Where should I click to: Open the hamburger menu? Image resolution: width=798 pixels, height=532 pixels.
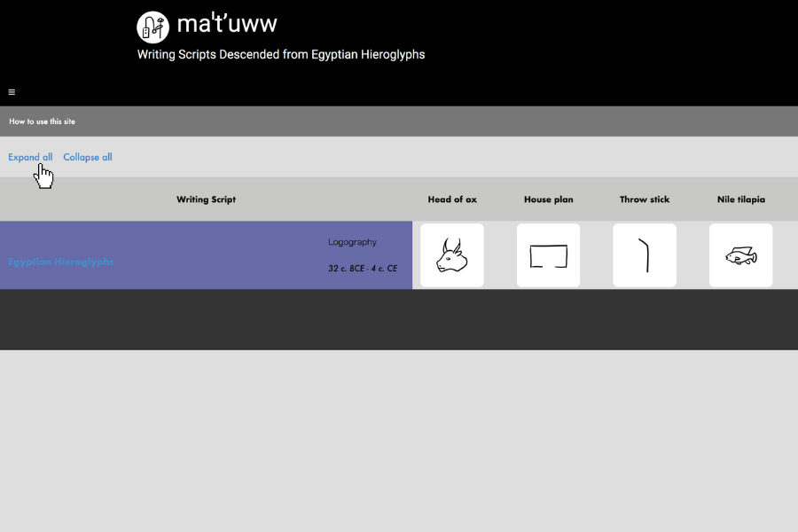pos(12,92)
